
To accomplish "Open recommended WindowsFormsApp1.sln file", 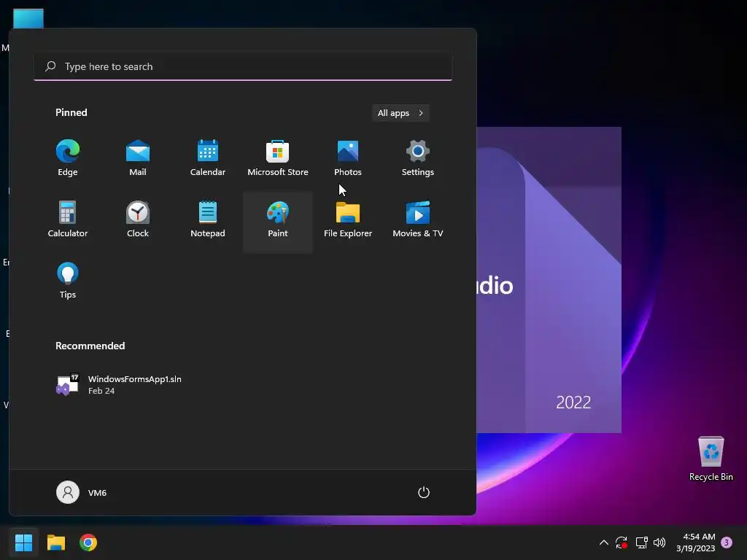I will pos(119,384).
